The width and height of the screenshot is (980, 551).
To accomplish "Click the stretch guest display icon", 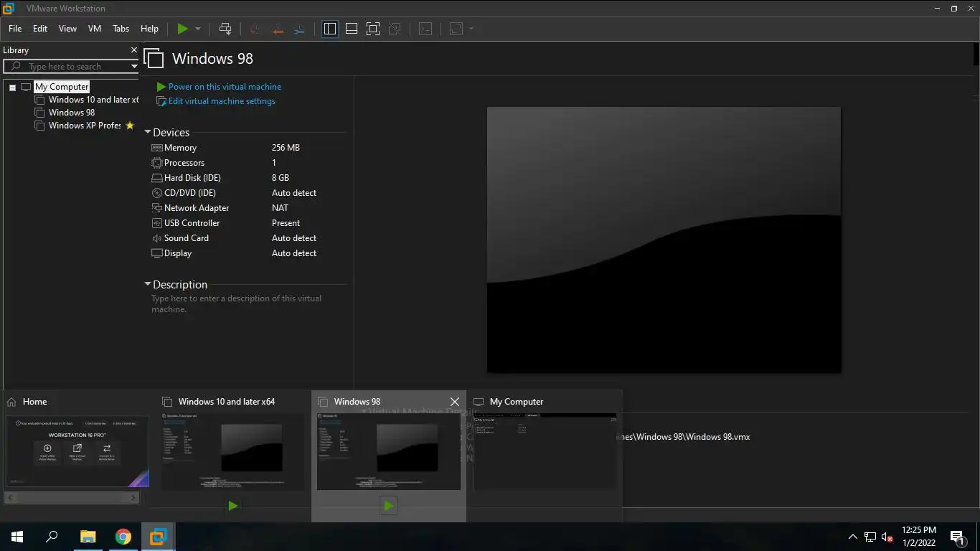I will click(x=456, y=29).
